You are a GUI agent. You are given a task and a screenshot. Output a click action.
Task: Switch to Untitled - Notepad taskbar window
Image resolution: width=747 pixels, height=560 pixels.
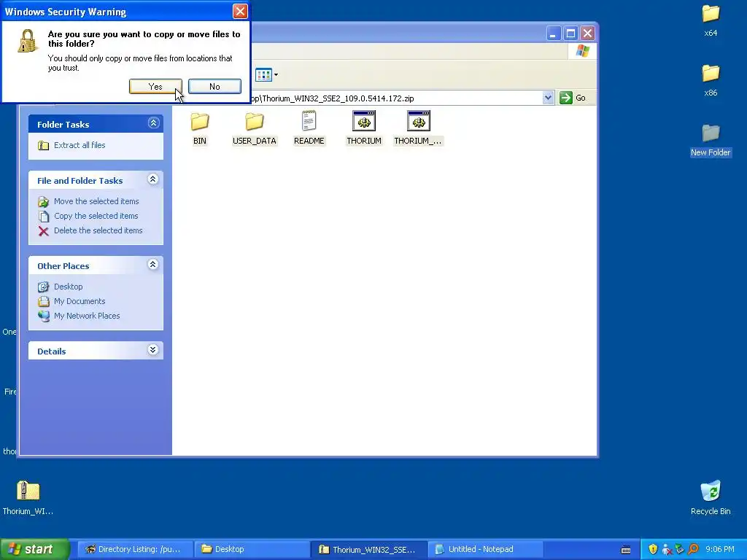click(485, 549)
